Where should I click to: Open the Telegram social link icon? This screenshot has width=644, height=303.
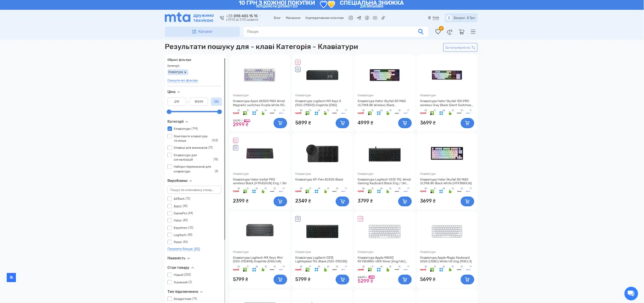(359, 18)
